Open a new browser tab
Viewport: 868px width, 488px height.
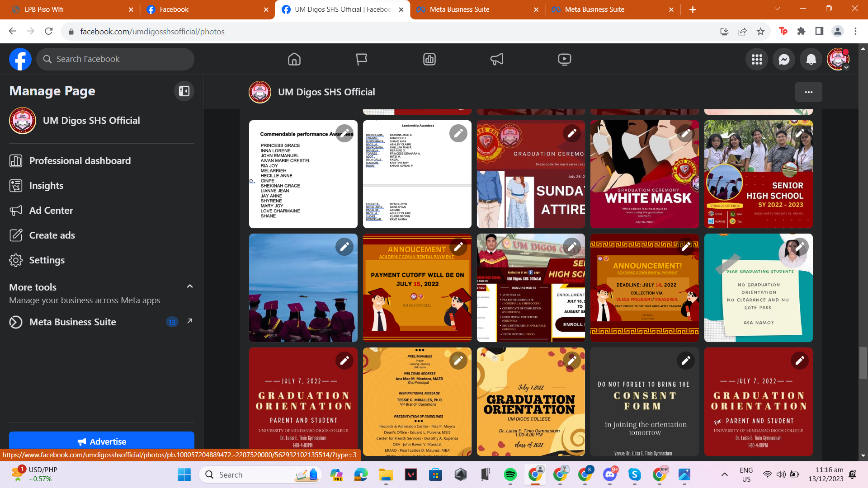coord(693,9)
